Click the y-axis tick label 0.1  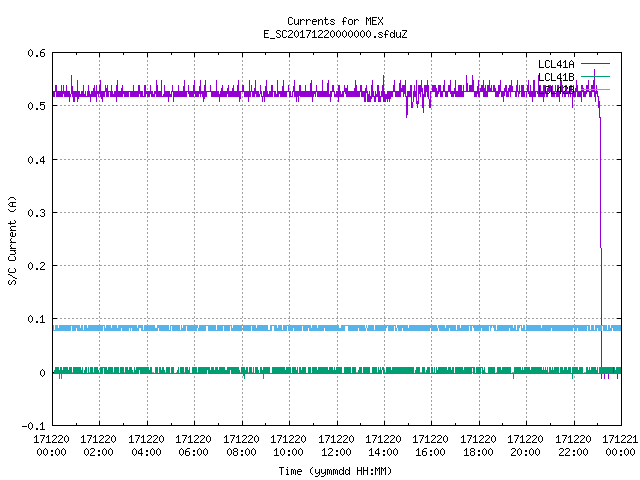click(x=36, y=319)
